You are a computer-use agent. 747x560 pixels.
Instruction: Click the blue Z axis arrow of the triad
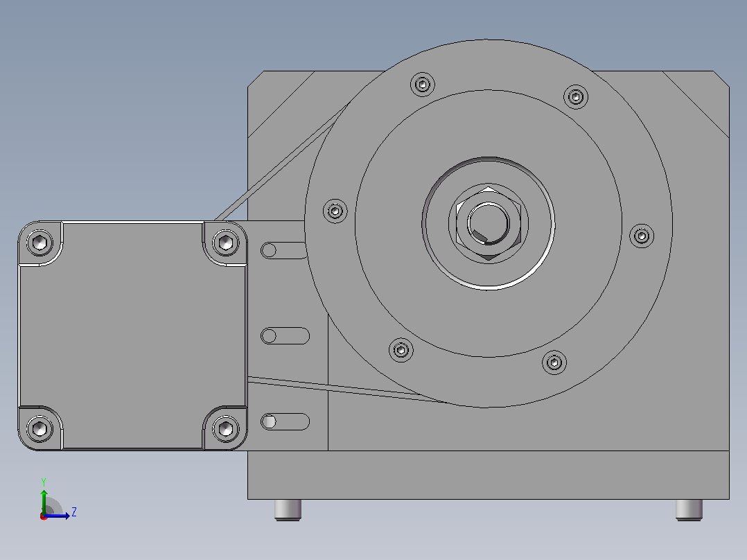click(58, 515)
